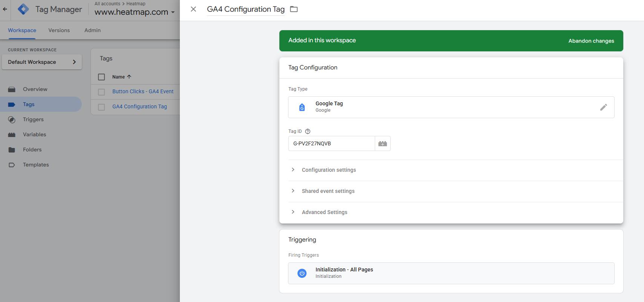The height and width of the screenshot is (302, 644).
Task: Open Triggers in the sidebar
Action: coord(33,119)
